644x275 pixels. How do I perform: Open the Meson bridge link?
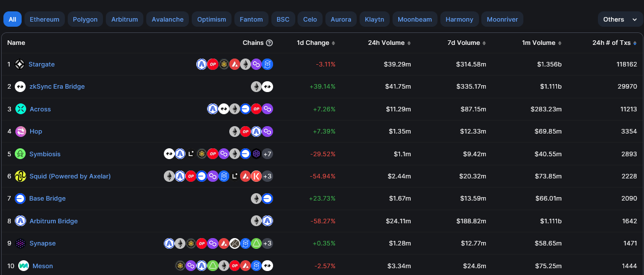tap(43, 266)
